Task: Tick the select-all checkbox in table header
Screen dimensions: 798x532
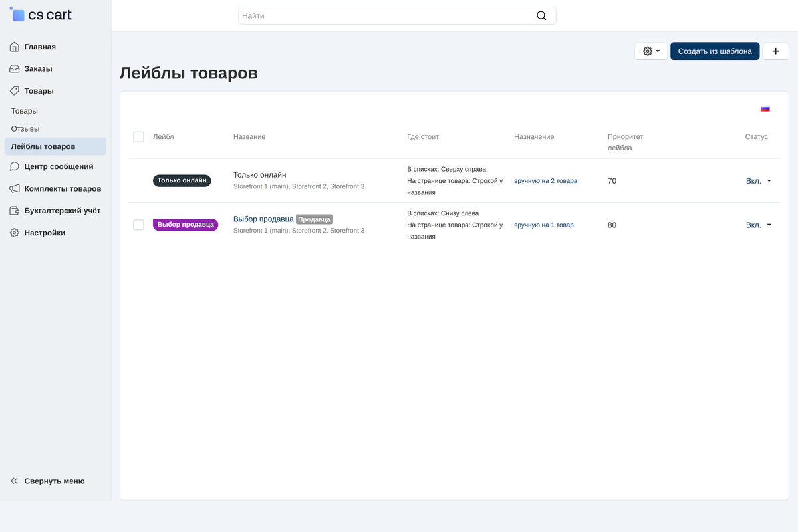Action: pyautogui.click(x=138, y=137)
